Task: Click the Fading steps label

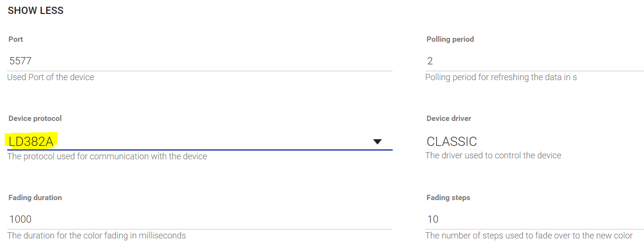Action: click(448, 198)
